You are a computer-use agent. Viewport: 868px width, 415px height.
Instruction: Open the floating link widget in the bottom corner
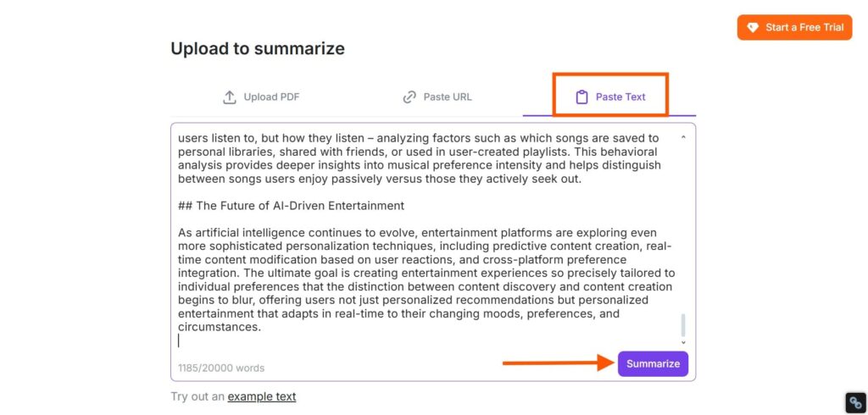point(856,401)
